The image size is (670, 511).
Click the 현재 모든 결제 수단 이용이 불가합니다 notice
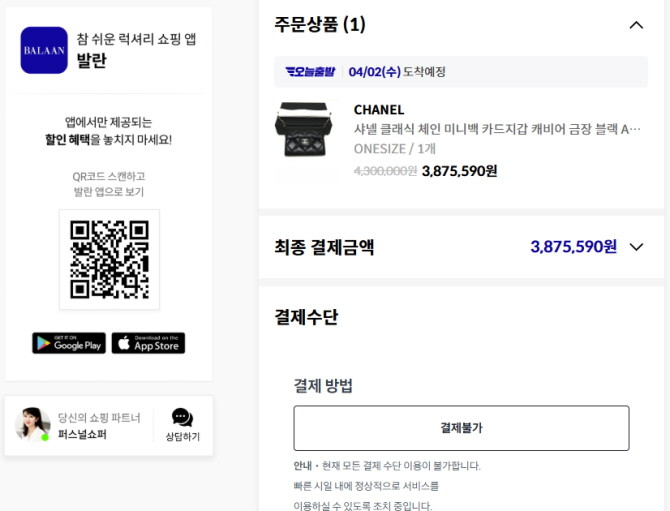click(401, 466)
